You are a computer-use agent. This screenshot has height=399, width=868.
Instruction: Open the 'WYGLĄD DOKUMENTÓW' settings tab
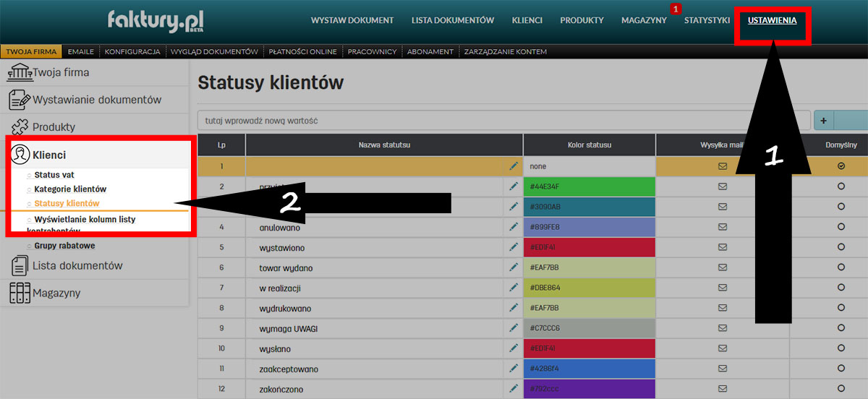click(x=214, y=52)
